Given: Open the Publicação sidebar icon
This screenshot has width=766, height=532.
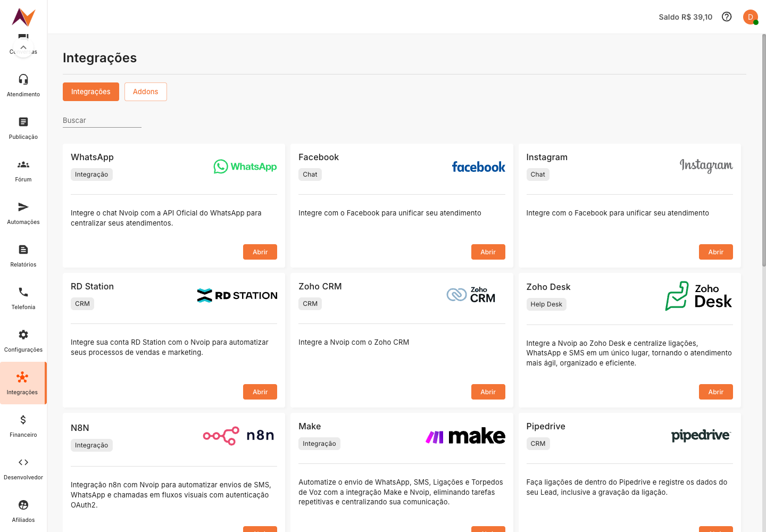Looking at the screenshot, I should coord(23,122).
